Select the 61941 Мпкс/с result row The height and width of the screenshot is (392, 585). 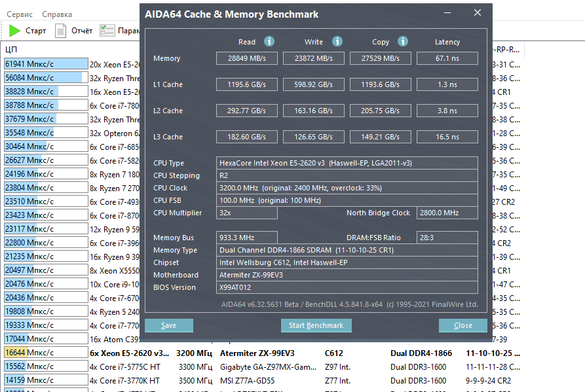(46, 63)
